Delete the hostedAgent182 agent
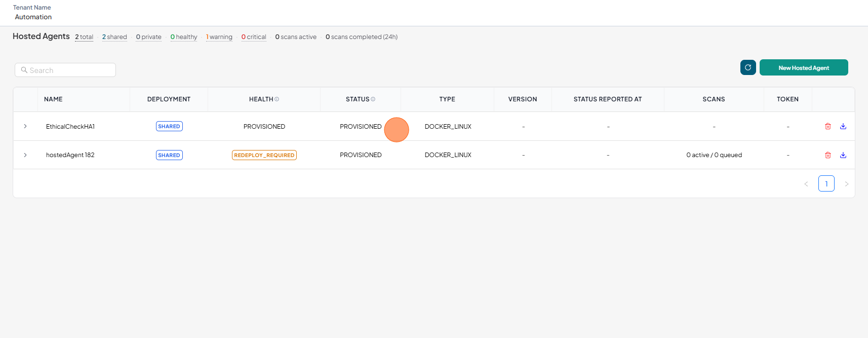Image resolution: width=868 pixels, height=338 pixels. tap(828, 155)
